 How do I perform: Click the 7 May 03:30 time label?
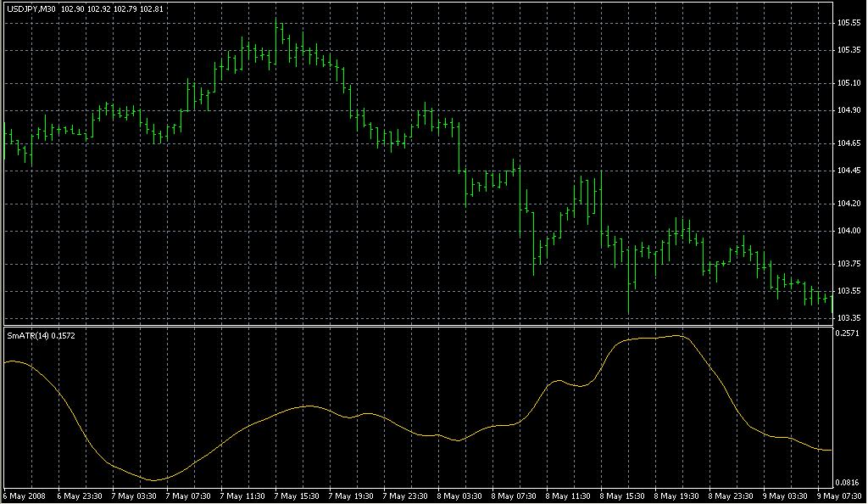coord(135,496)
